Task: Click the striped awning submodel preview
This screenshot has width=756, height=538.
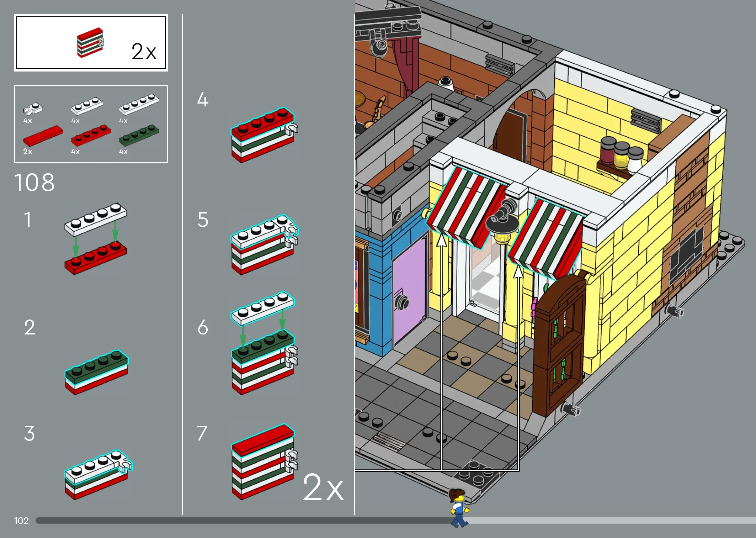Action: (91, 42)
